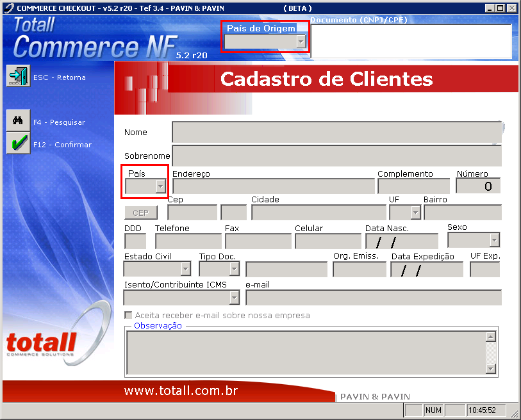Click the Observação scrollbar down arrow
The image size is (521, 420).
491,369
